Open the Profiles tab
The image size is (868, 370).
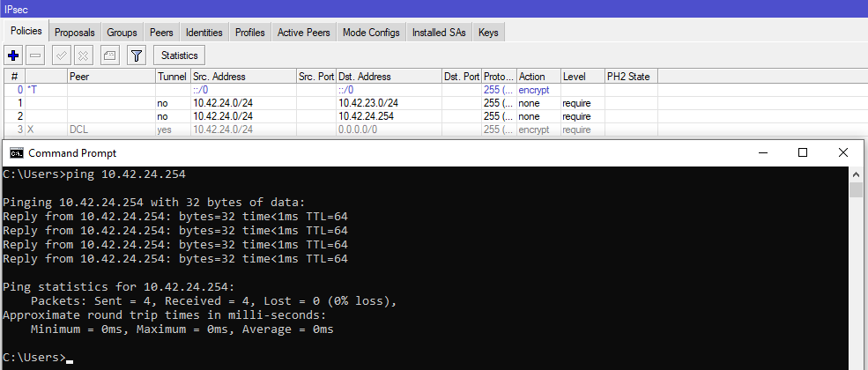250,33
